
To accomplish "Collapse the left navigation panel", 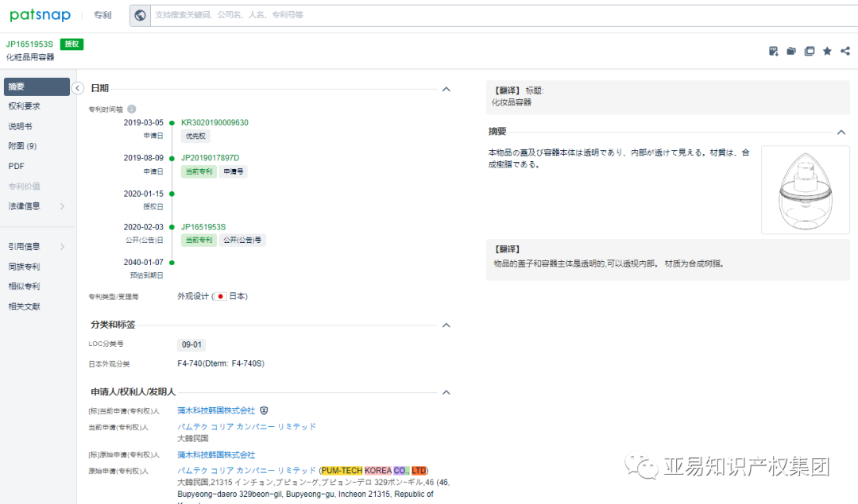I will (x=78, y=88).
